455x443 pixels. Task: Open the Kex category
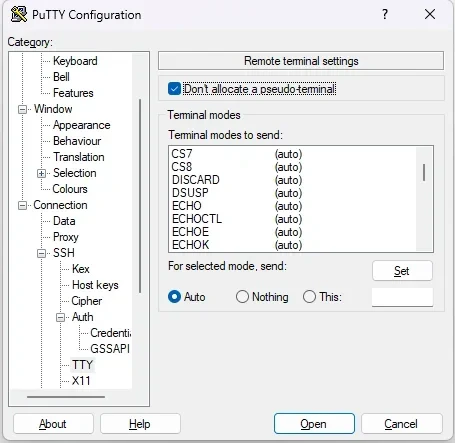point(81,269)
